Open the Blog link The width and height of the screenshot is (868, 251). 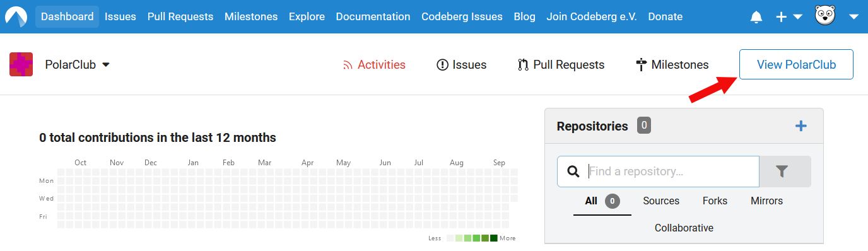coord(525,16)
